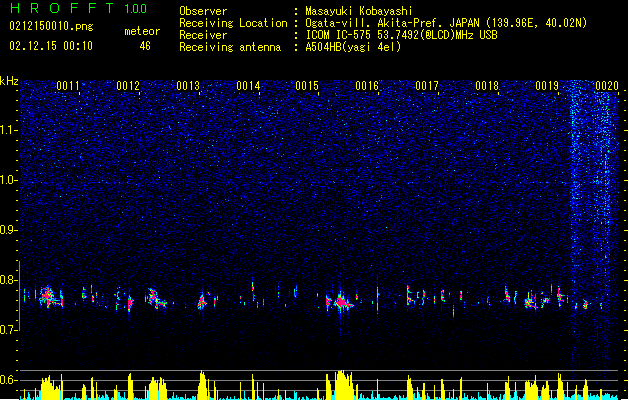
Task: Click the 1.0 kHz frequency label
Action: pos(8,180)
